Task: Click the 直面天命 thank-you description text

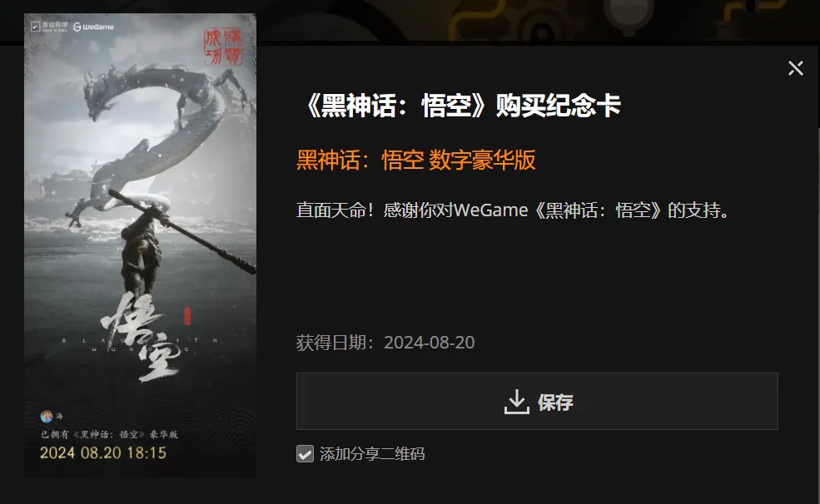Action: point(513,210)
